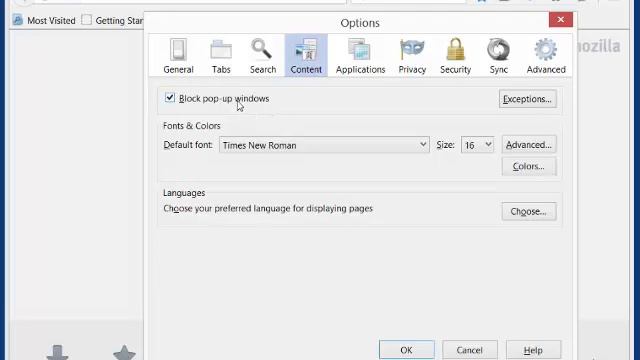Open the General options panel
The width and height of the screenshot is (640, 360).
pyautogui.click(x=178, y=56)
